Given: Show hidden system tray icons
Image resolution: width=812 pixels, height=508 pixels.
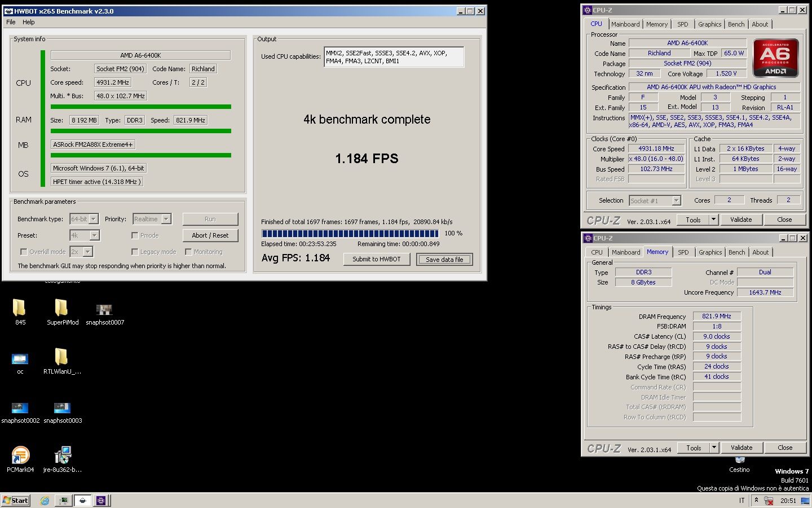Looking at the screenshot, I should tap(756, 501).
